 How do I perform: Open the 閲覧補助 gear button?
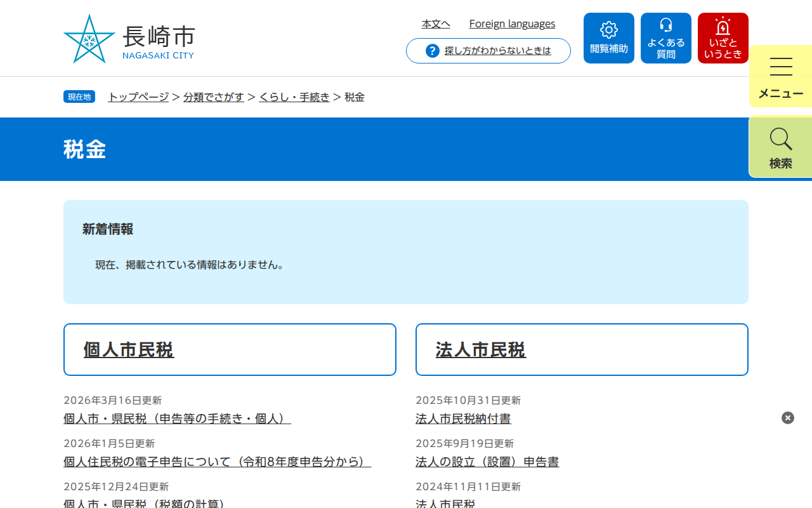(609, 38)
